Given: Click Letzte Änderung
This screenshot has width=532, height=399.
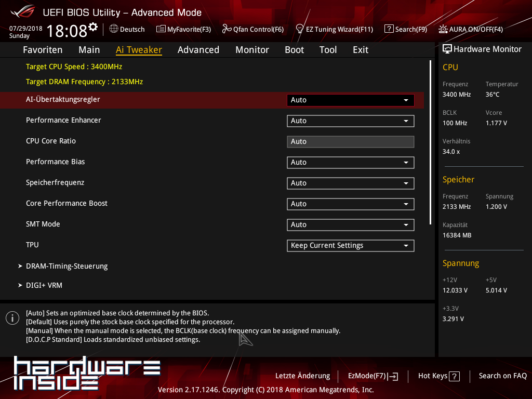Looking at the screenshot, I should pyautogui.click(x=303, y=376).
